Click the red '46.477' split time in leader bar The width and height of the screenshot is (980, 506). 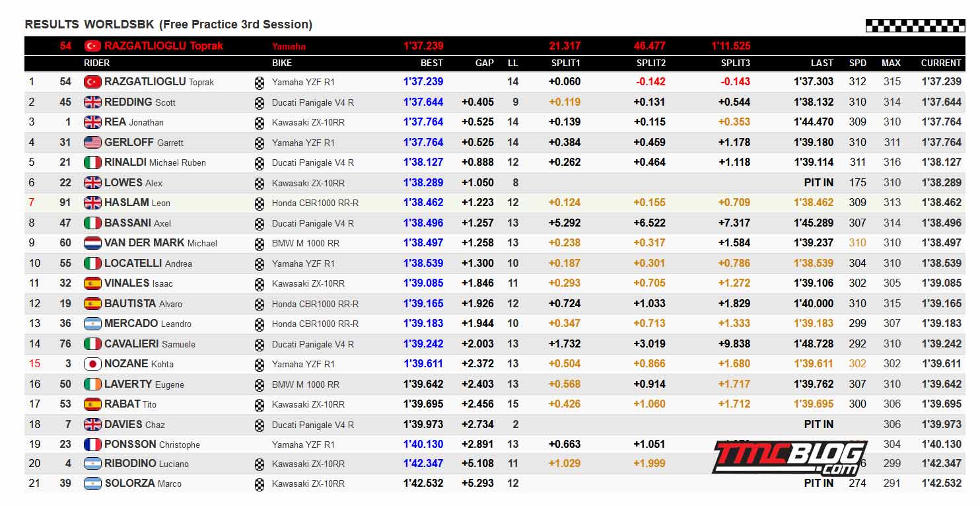tap(650, 46)
